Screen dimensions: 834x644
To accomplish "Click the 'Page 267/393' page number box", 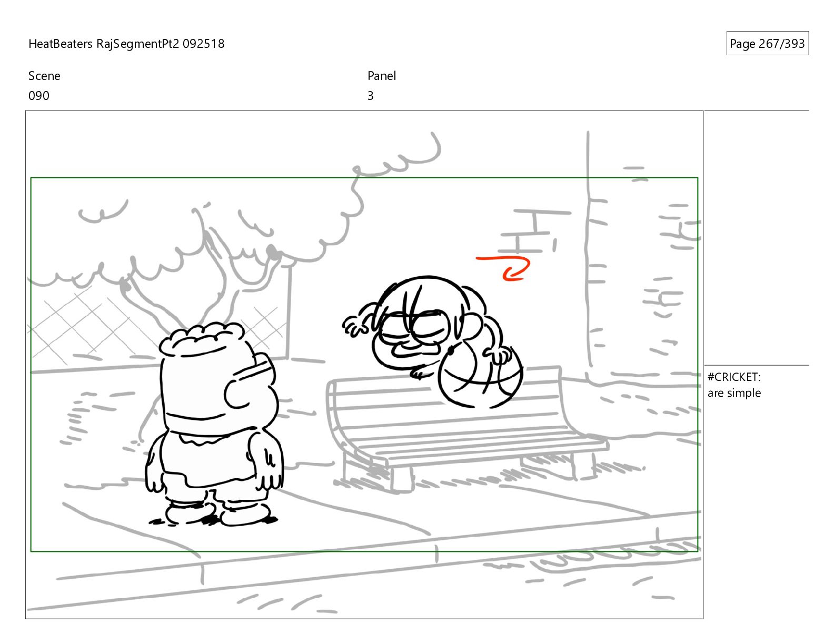I will (767, 44).
